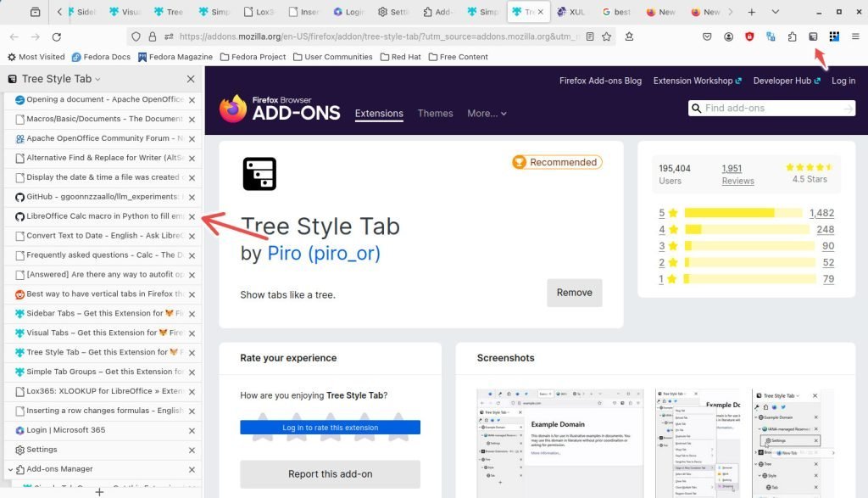Switch to the XUL browser tab
This screenshot has height=498, width=868.
click(x=572, y=12)
